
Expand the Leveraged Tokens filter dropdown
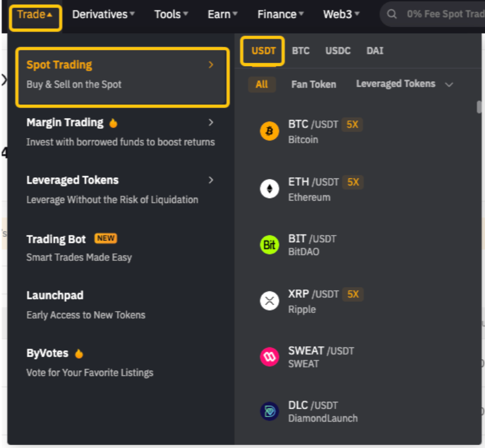point(449,84)
